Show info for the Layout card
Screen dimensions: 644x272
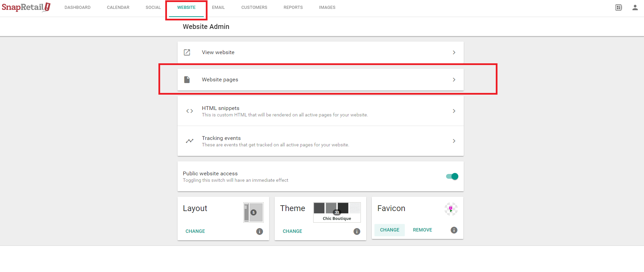click(x=260, y=231)
